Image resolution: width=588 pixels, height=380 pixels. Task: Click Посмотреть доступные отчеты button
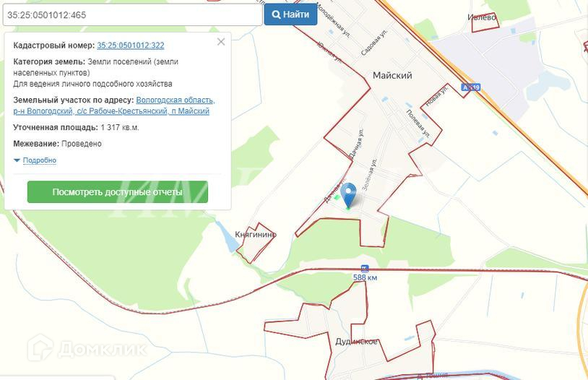tap(117, 191)
